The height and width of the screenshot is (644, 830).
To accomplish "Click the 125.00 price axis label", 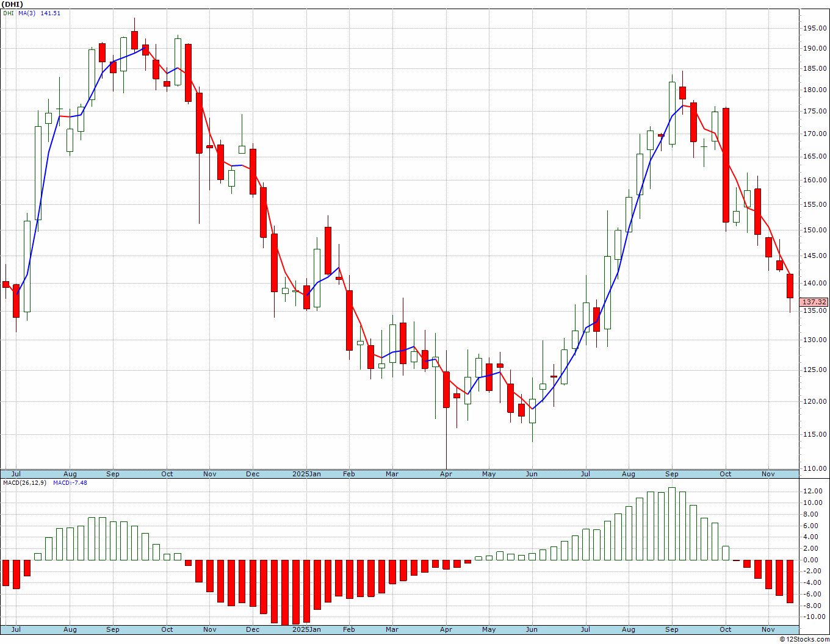I will tap(815, 370).
